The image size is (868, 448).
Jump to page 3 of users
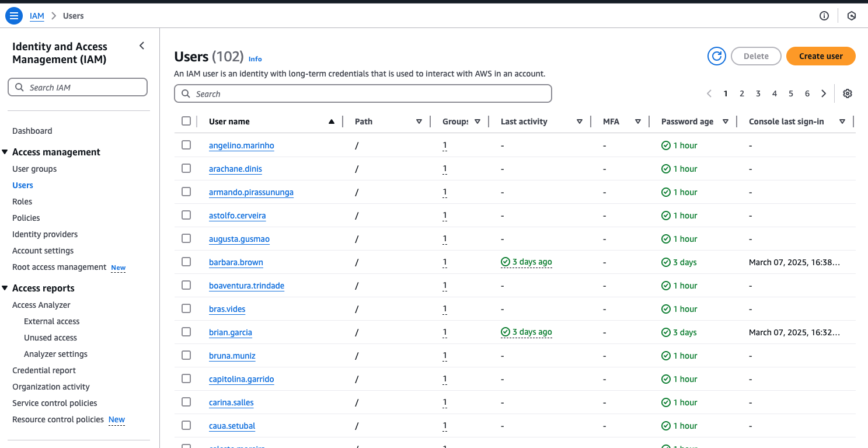coord(758,93)
